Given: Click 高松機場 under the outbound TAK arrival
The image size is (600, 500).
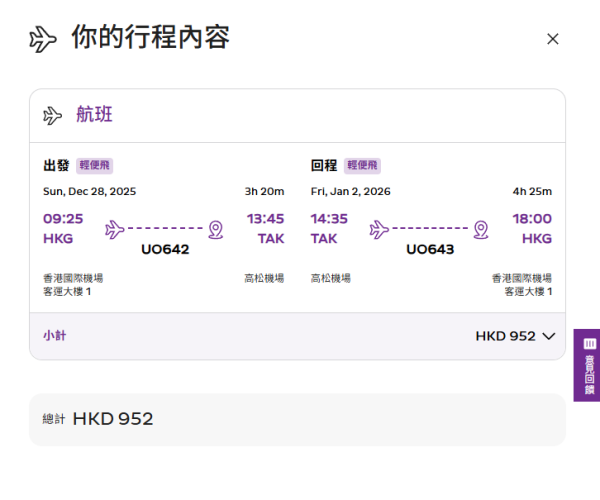Looking at the screenshot, I should point(264,278).
